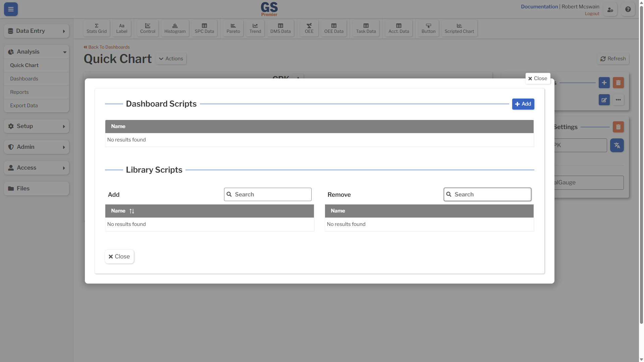The width and height of the screenshot is (644, 362).
Task: Focus the Add library scripts search field
Action: click(x=268, y=194)
